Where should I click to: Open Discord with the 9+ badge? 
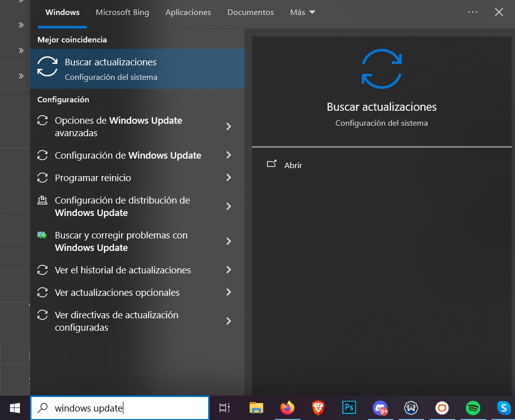click(x=380, y=408)
